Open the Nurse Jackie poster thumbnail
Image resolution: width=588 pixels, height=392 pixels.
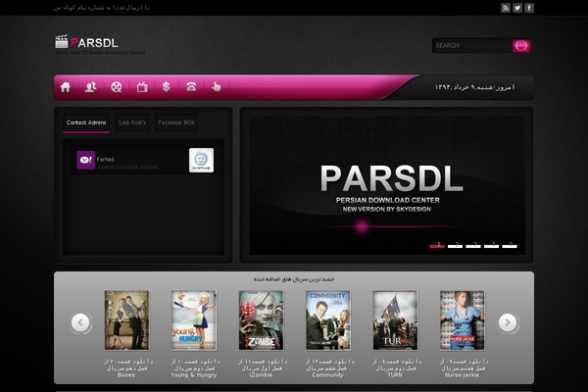(462, 320)
